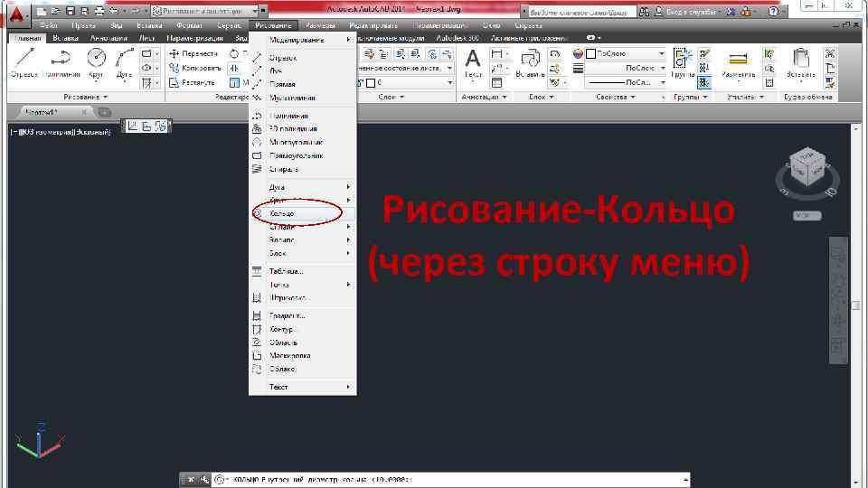Screen dimensions: 868x488
Task: Open the Моделирование submenu
Action: pos(302,40)
